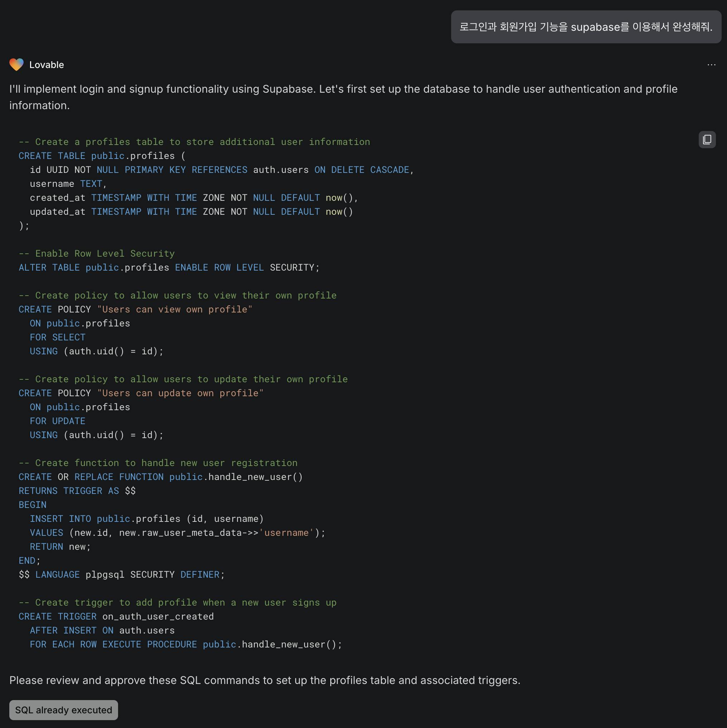
Task: Click the handle_new_user() function definition line
Action: click(161, 476)
